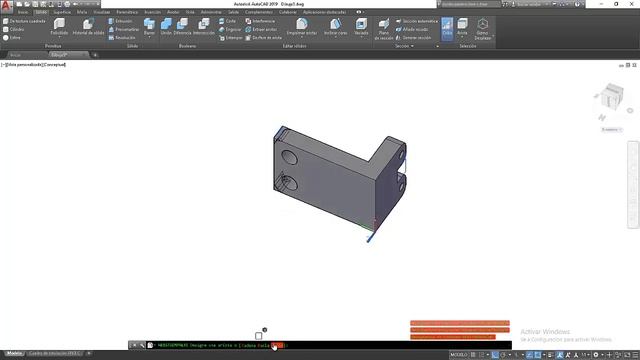Toggle the highlighted Culling selection button

tap(447, 29)
